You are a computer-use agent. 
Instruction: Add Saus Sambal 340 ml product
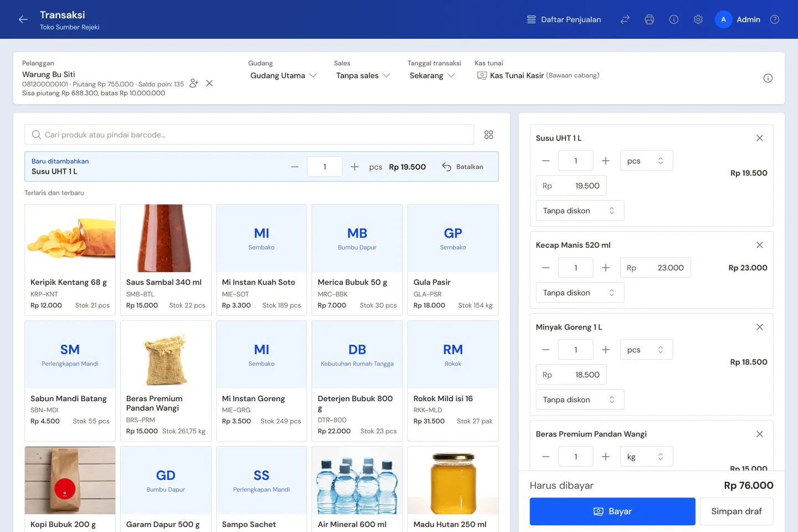click(166, 260)
